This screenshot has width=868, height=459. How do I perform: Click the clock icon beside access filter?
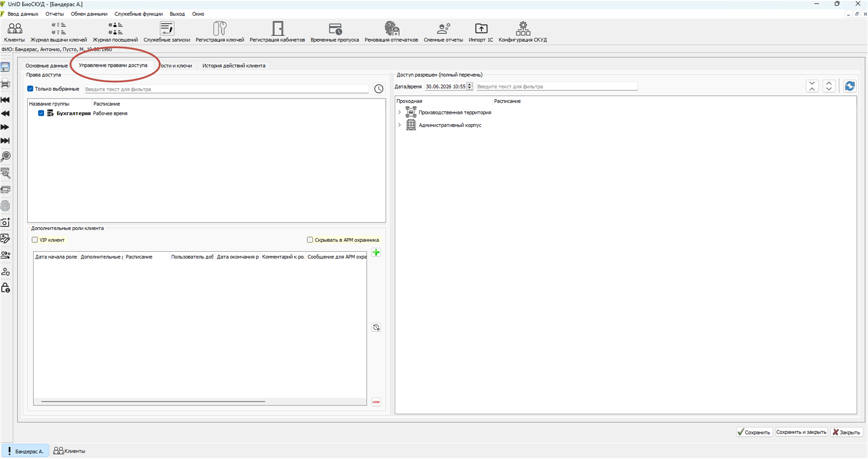[379, 89]
